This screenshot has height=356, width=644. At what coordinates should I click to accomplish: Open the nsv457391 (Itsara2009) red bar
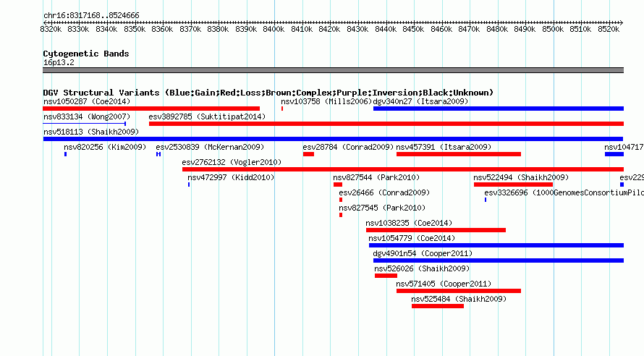[459, 154]
